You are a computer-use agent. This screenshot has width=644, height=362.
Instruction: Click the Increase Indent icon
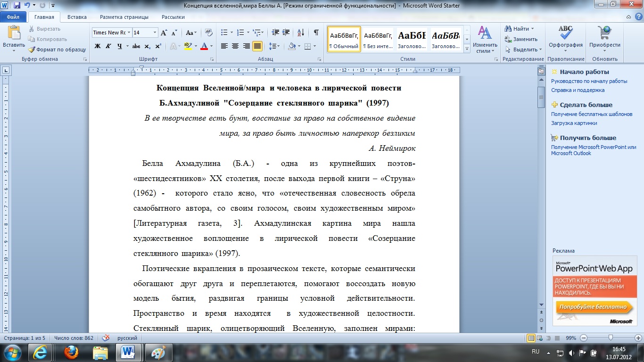click(x=287, y=33)
